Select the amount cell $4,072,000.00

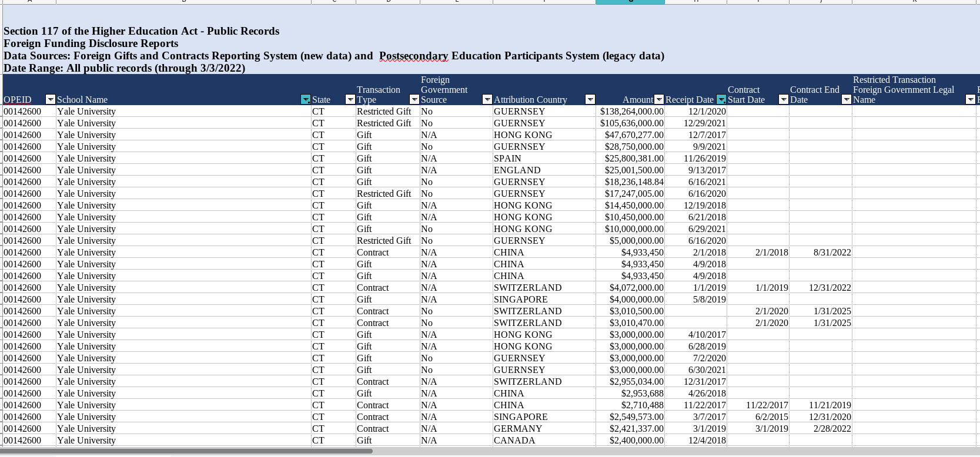click(630, 288)
